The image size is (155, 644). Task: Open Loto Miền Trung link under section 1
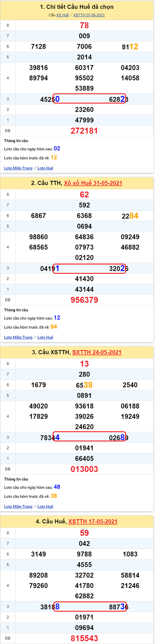click(x=18, y=168)
